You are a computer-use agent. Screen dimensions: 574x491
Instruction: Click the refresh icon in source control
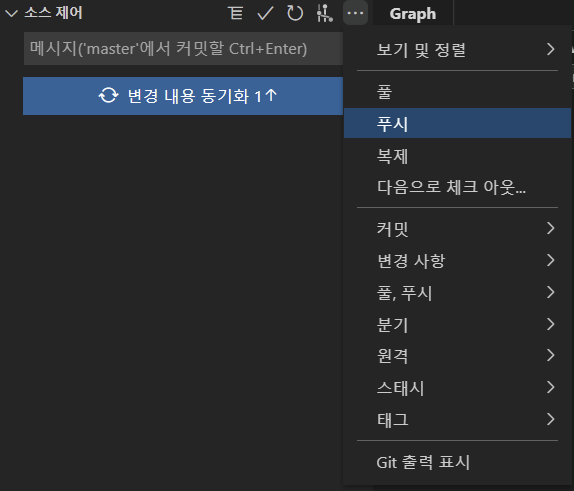(295, 14)
